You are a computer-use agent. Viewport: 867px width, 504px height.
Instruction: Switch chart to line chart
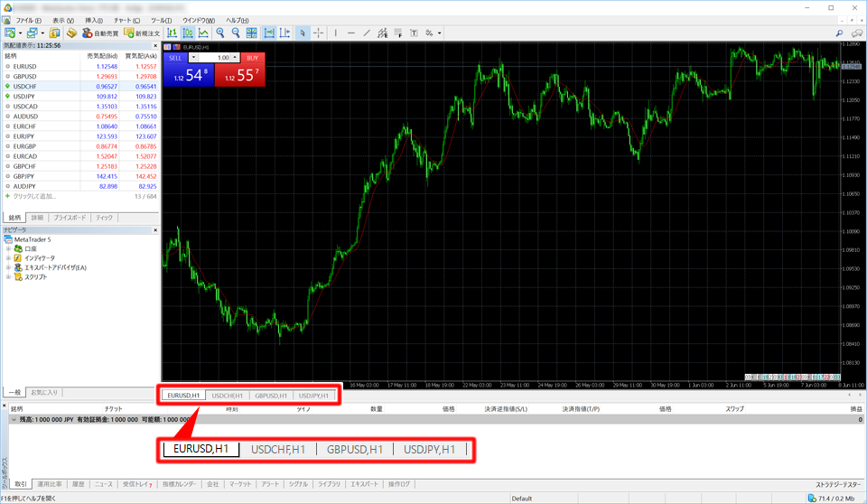tap(203, 33)
